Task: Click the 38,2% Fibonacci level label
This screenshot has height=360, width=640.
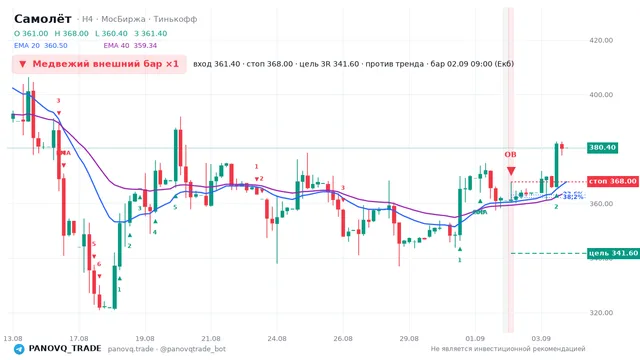Action: [x=573, y=197]
